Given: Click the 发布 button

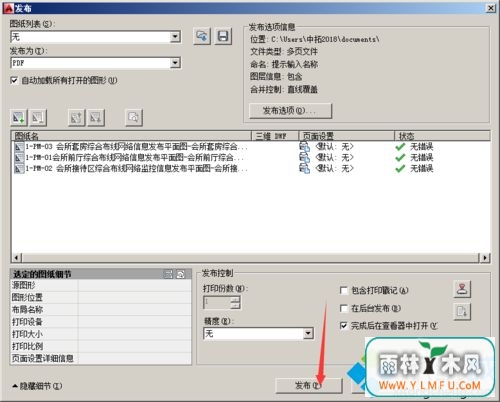Looking at the screenshot, I should pyautogui.click(x=309, y=386).
